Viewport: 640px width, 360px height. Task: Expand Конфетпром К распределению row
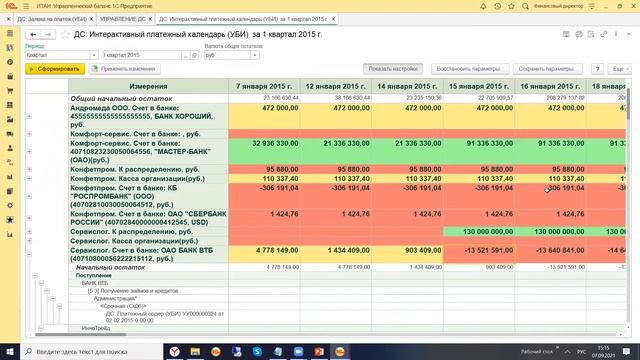(x=29, y=169)
